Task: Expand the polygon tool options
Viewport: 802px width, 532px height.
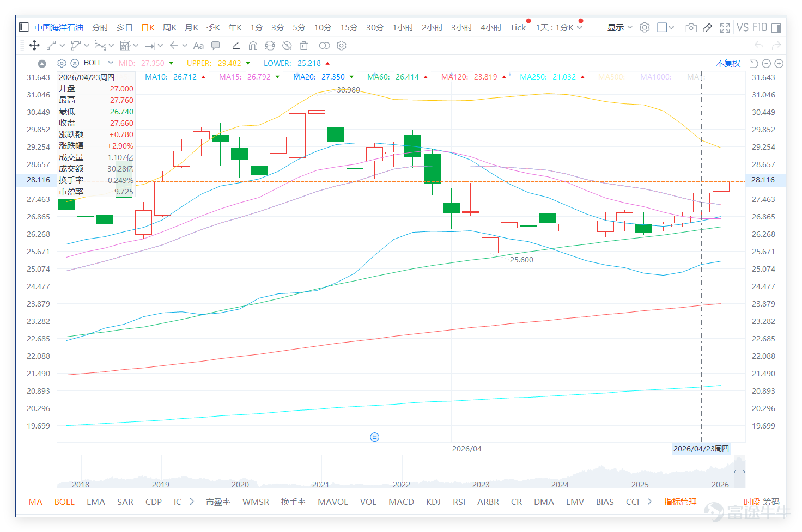Action: (87, 46)
